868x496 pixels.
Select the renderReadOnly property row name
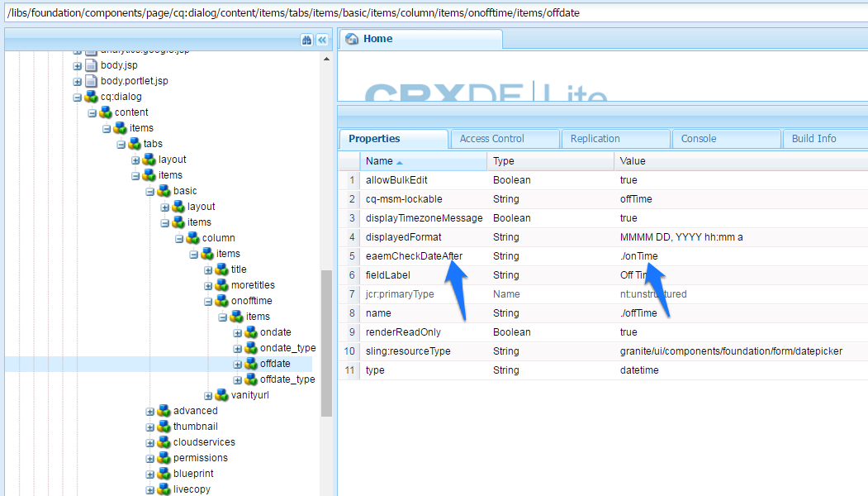[403, 332]
